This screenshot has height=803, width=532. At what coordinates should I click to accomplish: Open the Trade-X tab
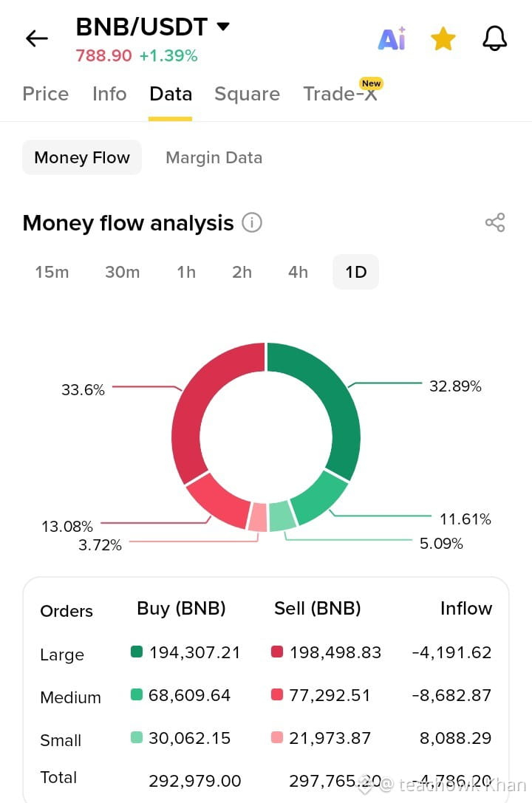pyautogui.click(x=341, y=93)
